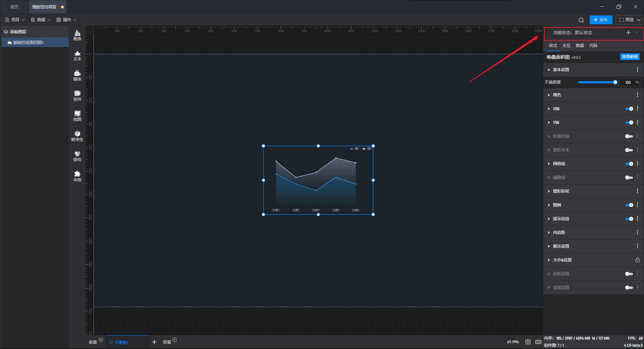644x349 pixels.
Task: Click the keyboard shortcuts icon in status bar
Action: tap(538, 342)
